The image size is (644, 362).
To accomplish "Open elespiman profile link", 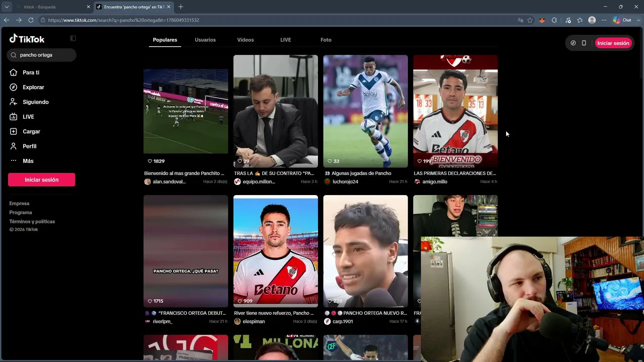I will (x=254, y=321).
